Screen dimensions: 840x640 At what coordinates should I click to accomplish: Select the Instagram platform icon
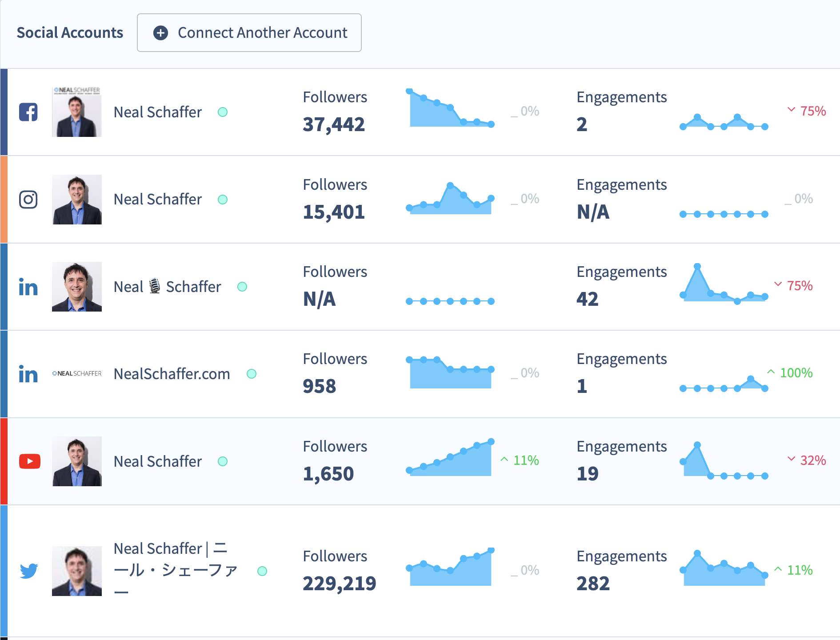[28, 200]
